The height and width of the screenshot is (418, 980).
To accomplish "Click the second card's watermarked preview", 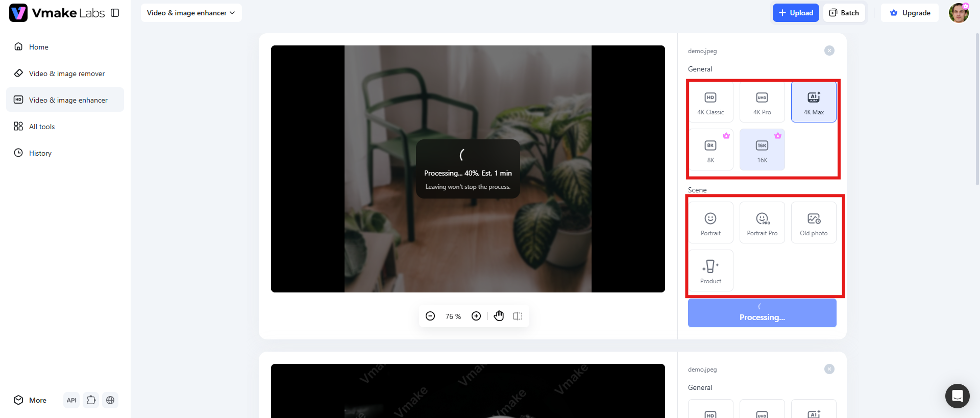I will pyautogui.click(x=468, y=391).
